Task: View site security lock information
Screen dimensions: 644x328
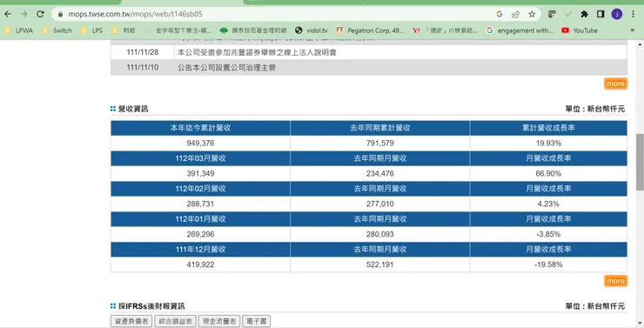Action: (x=60, y=14)
